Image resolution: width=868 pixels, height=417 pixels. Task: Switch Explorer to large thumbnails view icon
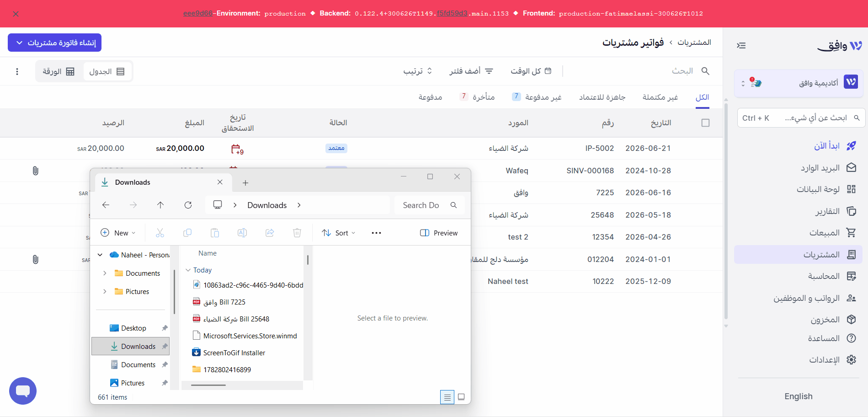[x=461, y=397]
